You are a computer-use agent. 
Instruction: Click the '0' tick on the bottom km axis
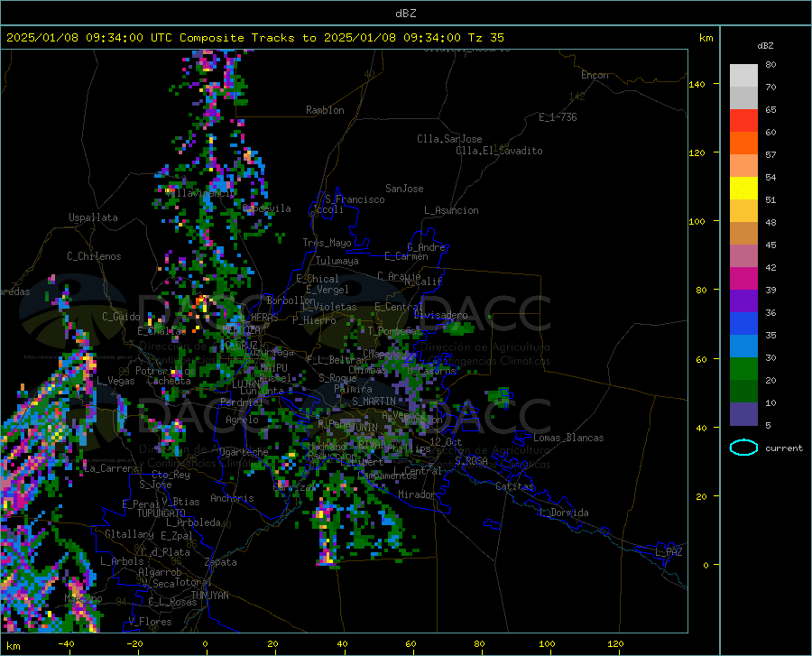click(206, 643)
